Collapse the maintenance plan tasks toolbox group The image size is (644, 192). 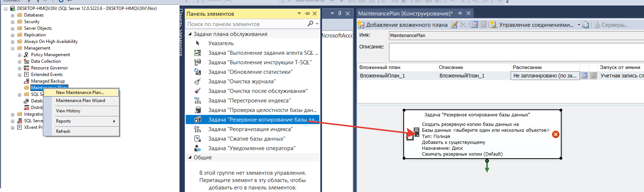click(190, 34)
